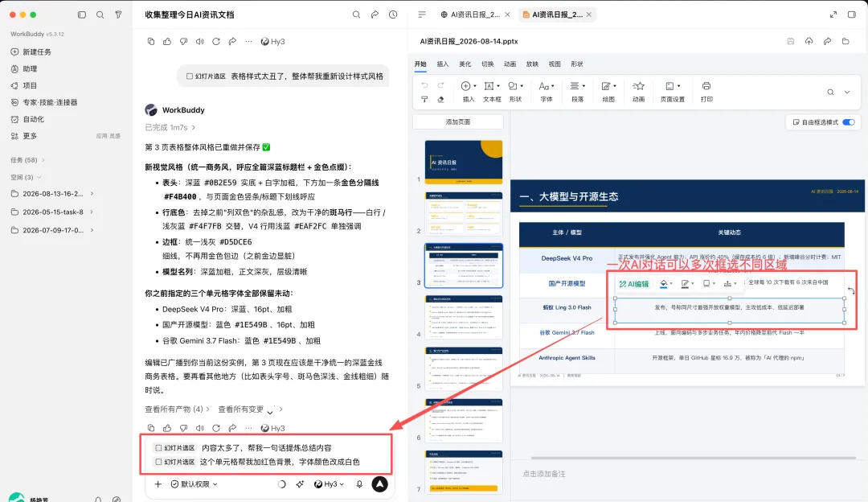Click the filter funnel icon in sidebar header
This screenshot has height=502, width=868.
point(118,15)
